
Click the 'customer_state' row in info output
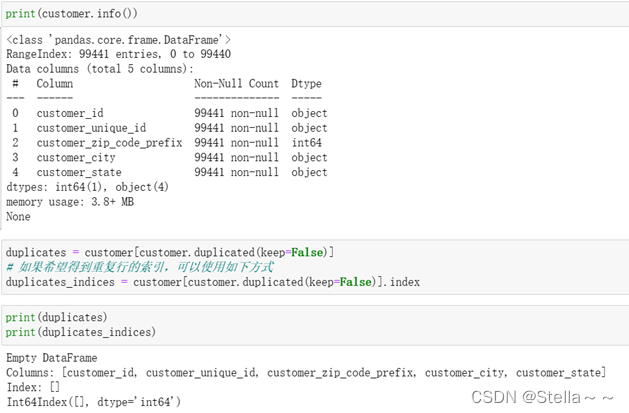coord(169,172)
